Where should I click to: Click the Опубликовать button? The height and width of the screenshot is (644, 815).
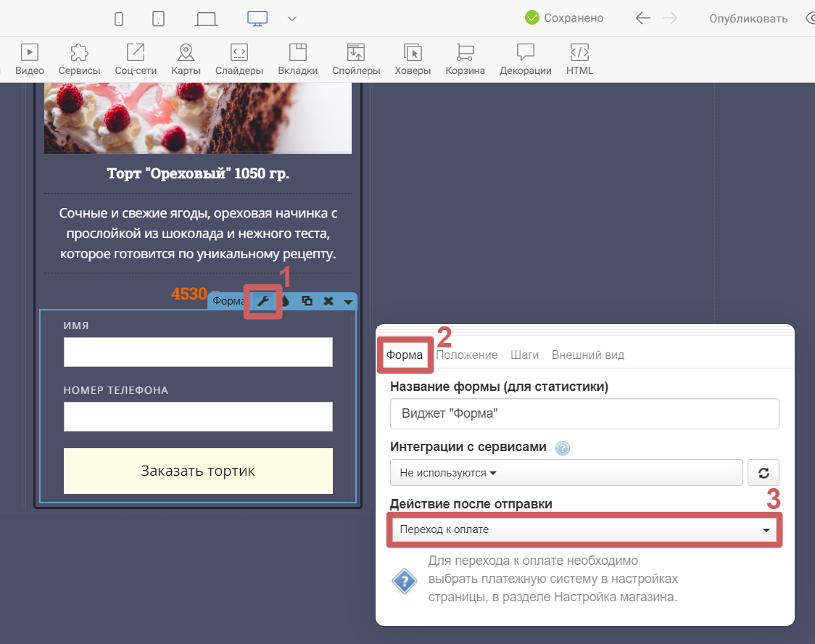tap(748, 19)
